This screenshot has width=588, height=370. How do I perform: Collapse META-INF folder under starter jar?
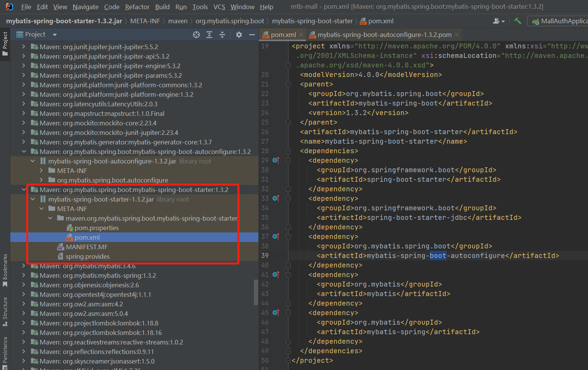(x=41, y=208)
